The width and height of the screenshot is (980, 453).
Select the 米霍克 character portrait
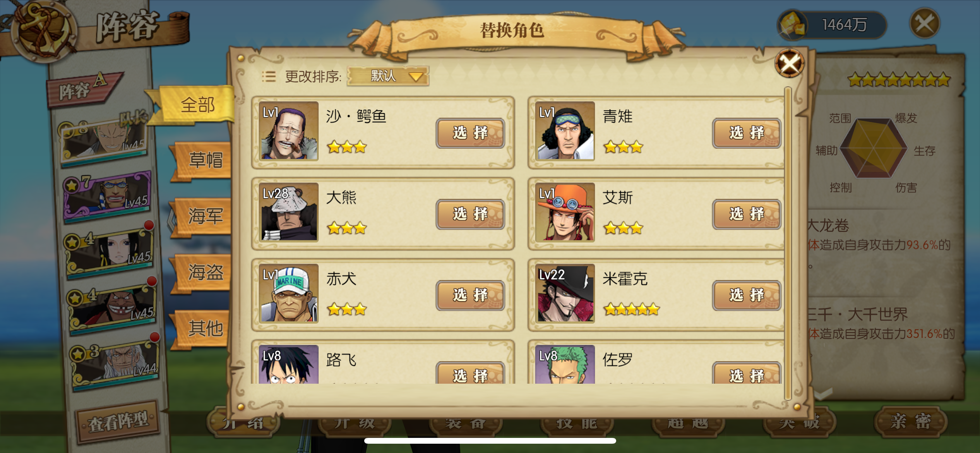[565, 293]
